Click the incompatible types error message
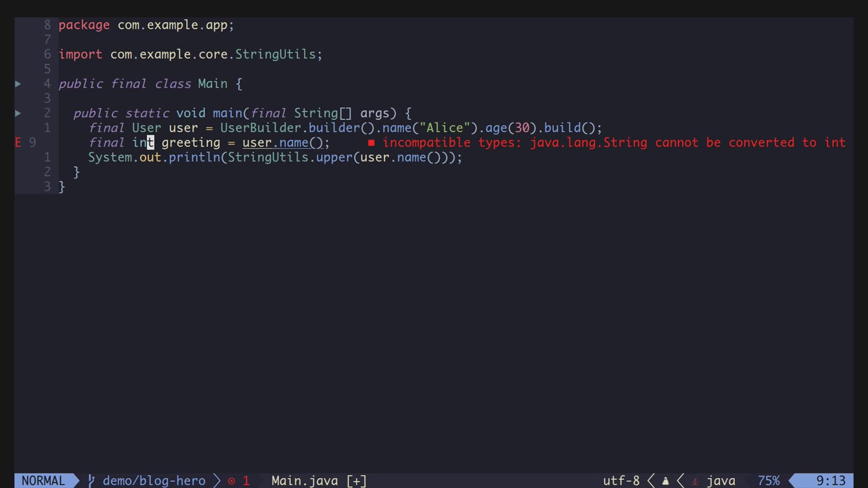The image size is (868, 488). click(614, 143)
